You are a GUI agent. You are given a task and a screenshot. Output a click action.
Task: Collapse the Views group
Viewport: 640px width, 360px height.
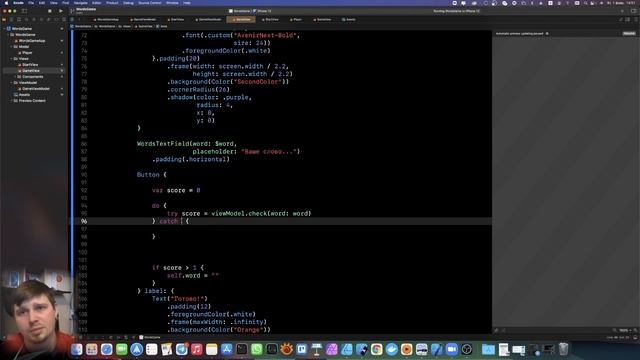(x=11, y=58)
